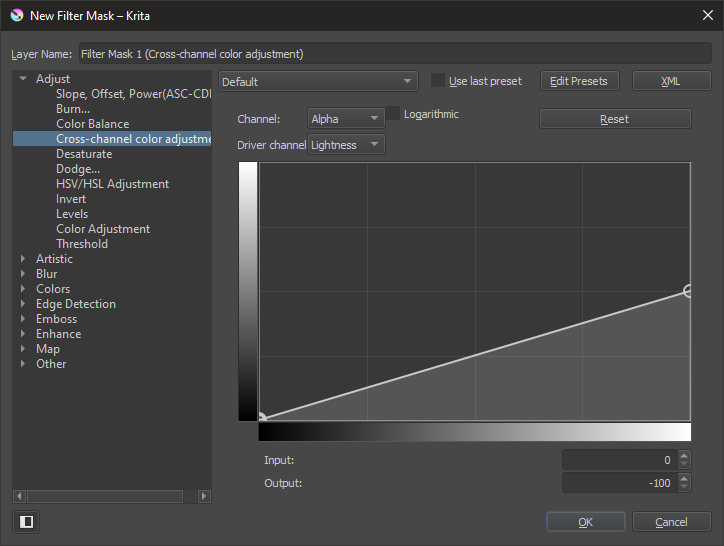The width and height of the screenshot is (724, 546).
Task: Open the Driver channel Lightness dropdown
Action: tap(346, 145)
